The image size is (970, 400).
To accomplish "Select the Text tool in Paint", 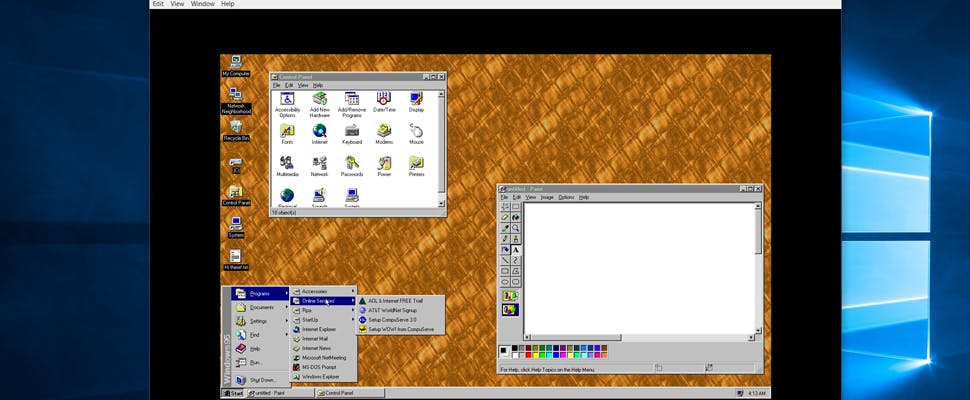I will click(x=515, y=250).
